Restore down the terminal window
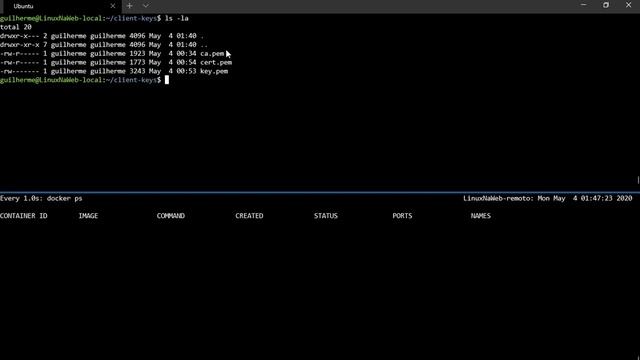This screenshot has width=640, height=360. pyautogui.click(x=606, y=5)
